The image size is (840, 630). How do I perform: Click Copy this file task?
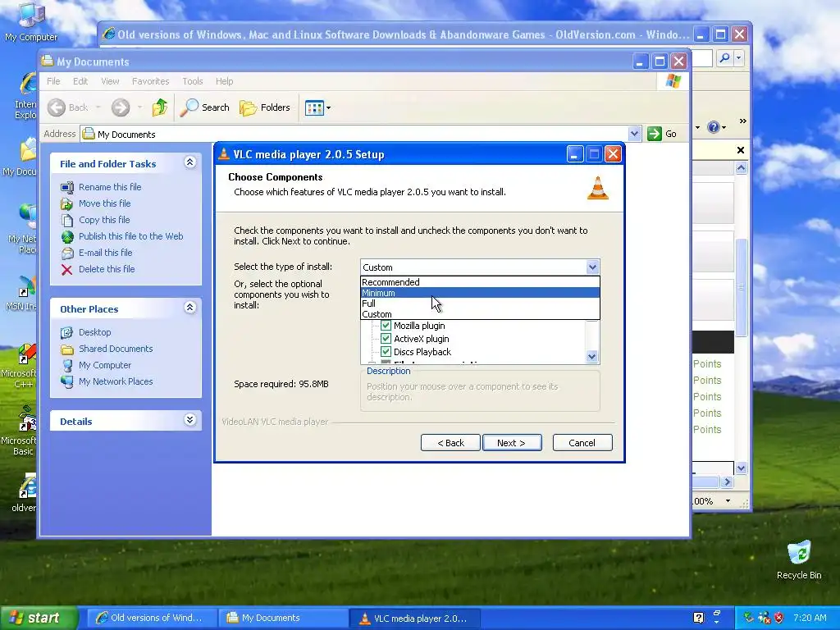pyautogui.click(x=104, y=220)
